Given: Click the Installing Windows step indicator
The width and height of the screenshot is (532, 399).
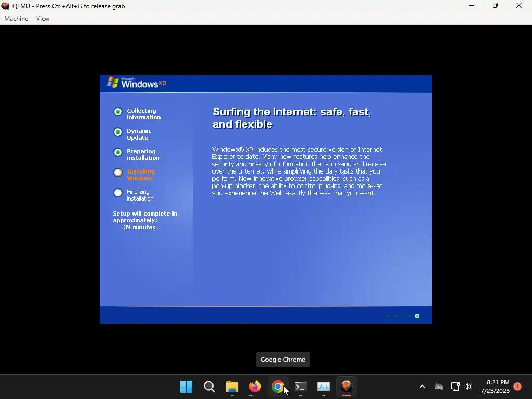Looking at the screenshot, I should click(x=118, y=172).
